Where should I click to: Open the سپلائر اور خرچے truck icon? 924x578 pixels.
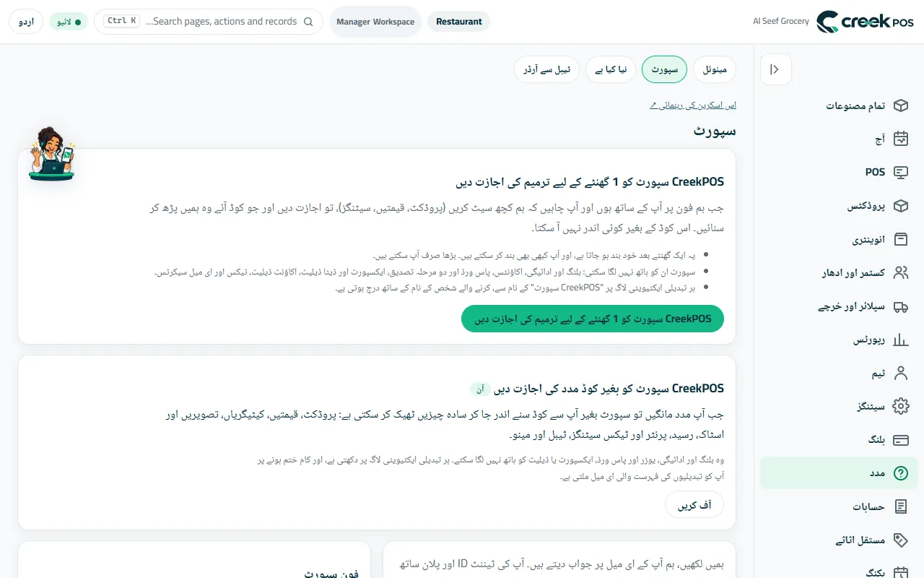pos(900,306)
